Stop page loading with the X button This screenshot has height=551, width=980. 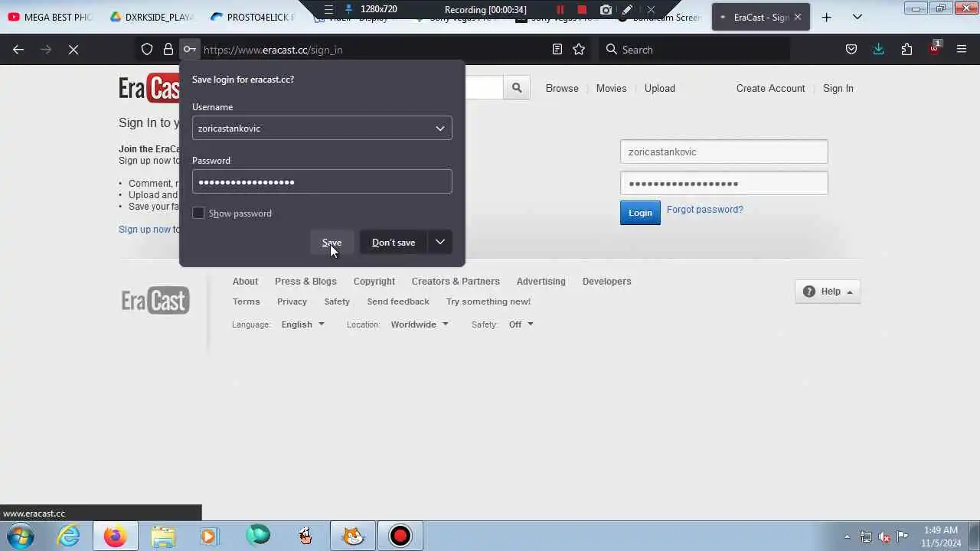coord(73,50)
